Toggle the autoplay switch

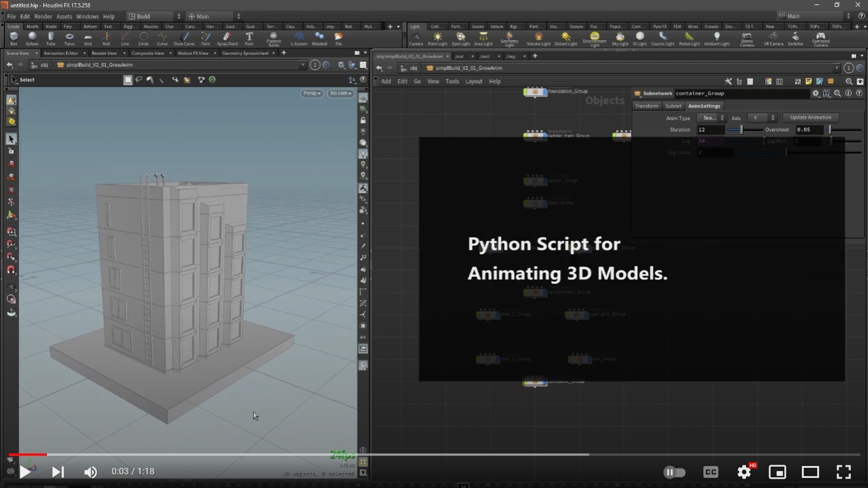click(x=674, y=472)
